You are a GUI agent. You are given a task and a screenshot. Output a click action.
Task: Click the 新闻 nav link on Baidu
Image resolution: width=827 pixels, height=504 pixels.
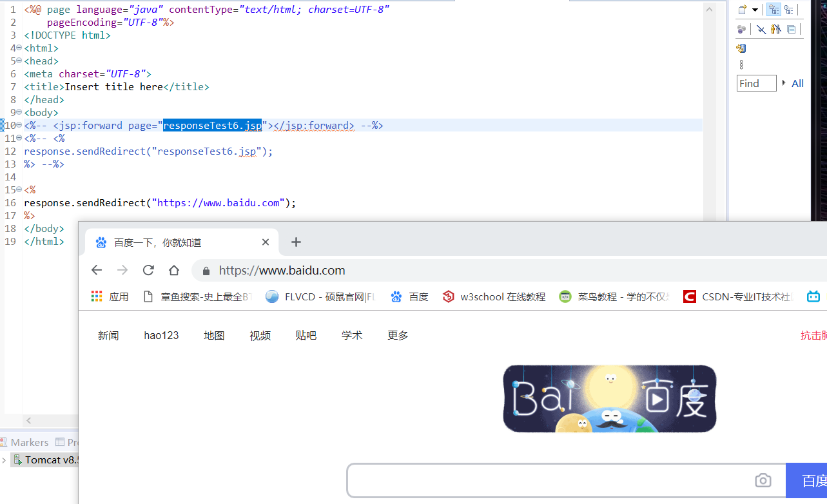(108, 335)
